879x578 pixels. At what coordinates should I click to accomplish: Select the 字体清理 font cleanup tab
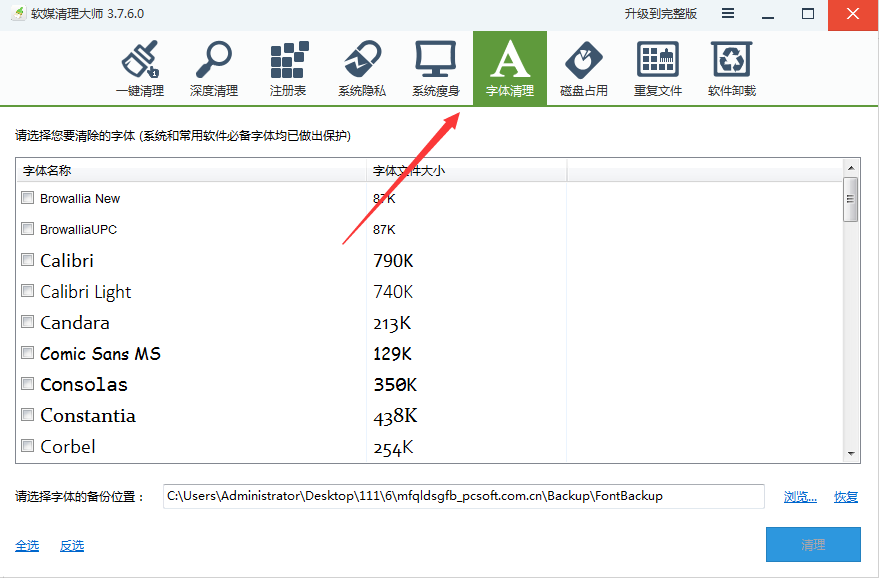510,68
